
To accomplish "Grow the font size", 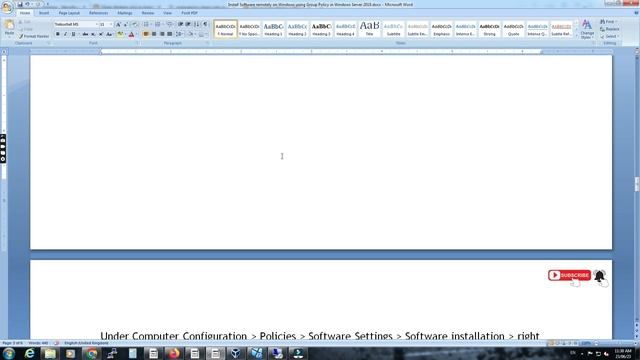I will click(x=118, y=24).
